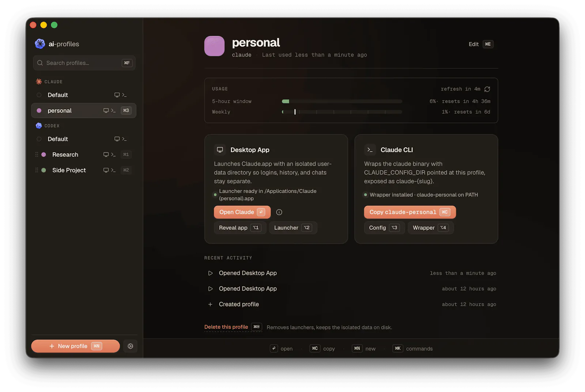Click terminal icon in Side Project row
This screenshot has width=585, height=392.
pos(113,170)
